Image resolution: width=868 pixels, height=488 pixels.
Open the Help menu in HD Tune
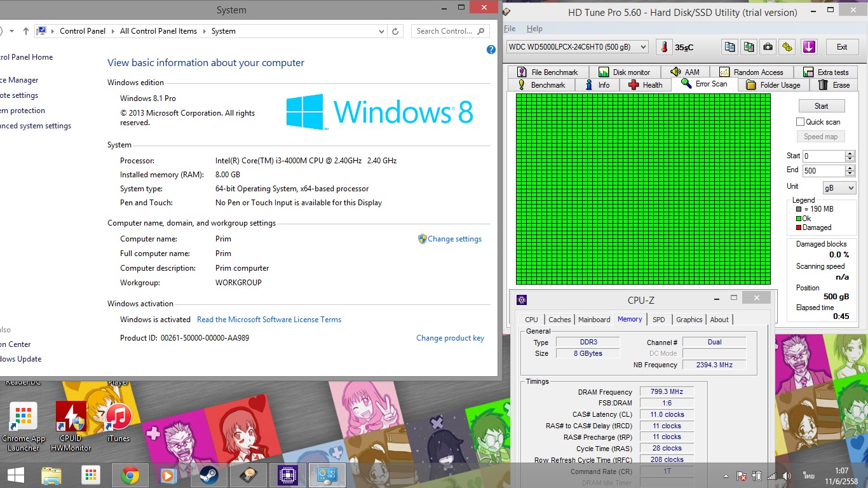[534, 29]
